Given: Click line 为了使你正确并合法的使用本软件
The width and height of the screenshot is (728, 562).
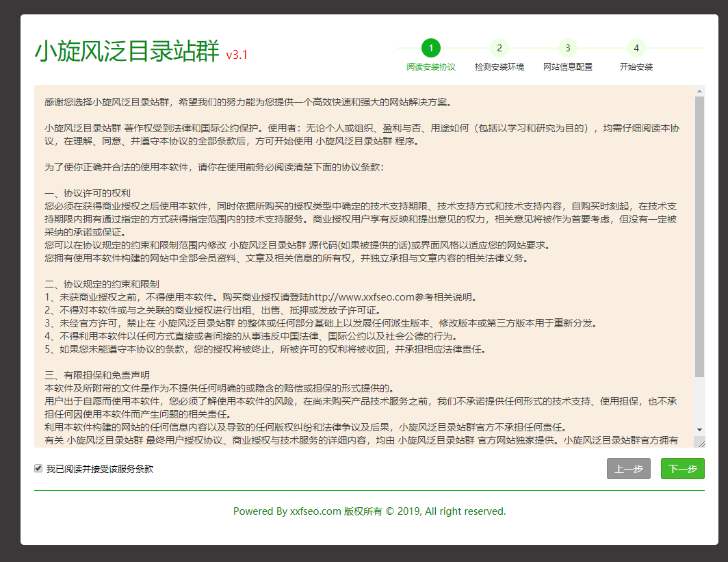Looking at the screenshot, I should [215, 167].
